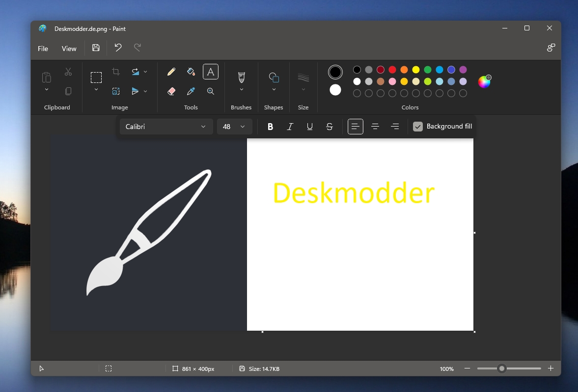Click the Copy icon in Clipboard group
The width and height of the screenshot is (578, 392).
coord(68,91)
